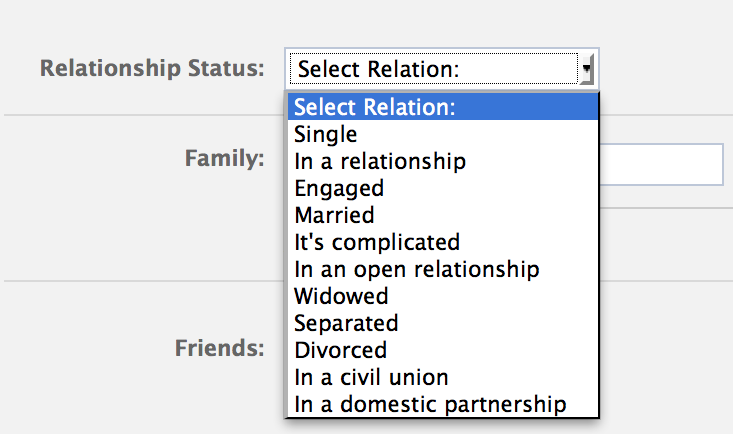
Task: Choose In a relationship option
Action: point(380,161)
